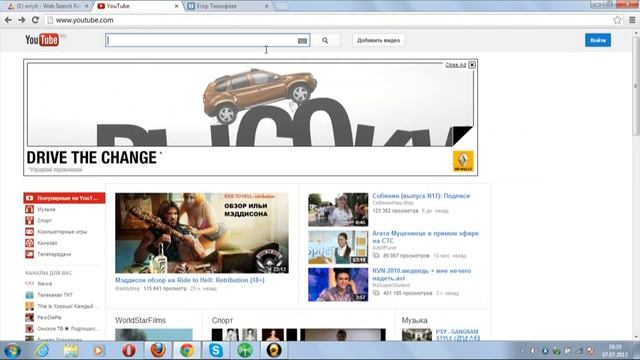
Task: Click the Музыка headphones icon in sidebar
Action: (29, 209)
